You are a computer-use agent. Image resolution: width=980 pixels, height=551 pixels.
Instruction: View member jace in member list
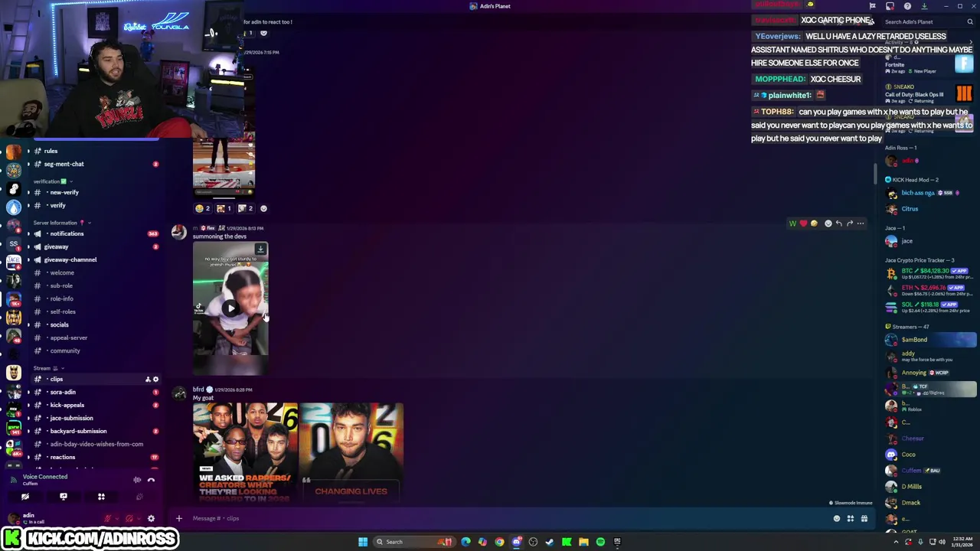click(x=930, y=241)
